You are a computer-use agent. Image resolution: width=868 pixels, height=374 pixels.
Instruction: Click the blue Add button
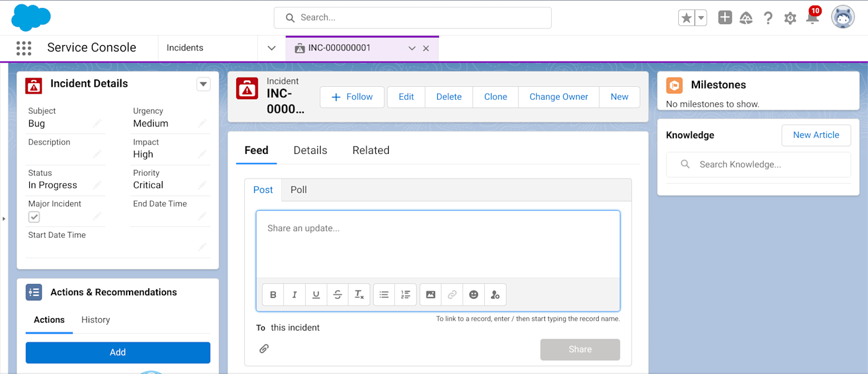pos(118,352)
